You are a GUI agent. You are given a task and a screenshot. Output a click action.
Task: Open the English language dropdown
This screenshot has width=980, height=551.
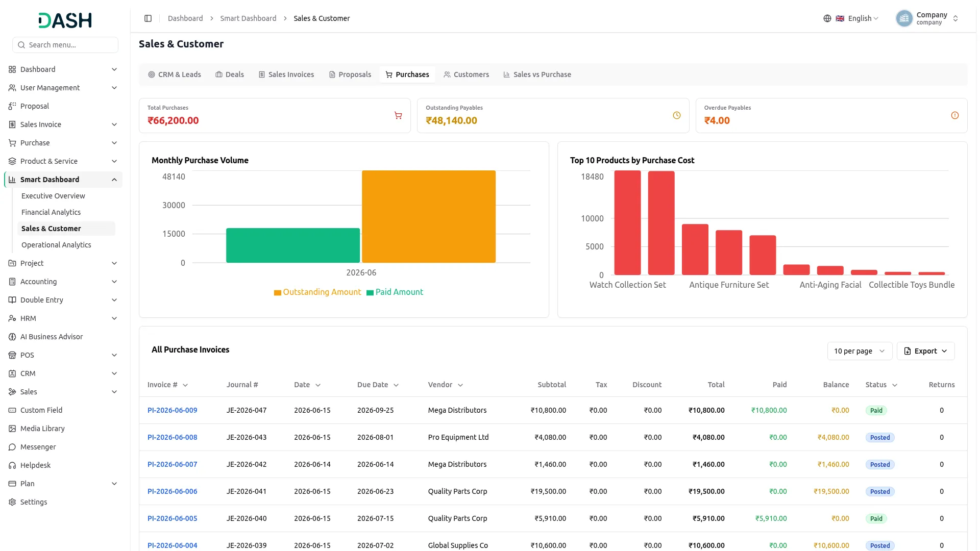(857, 18)
